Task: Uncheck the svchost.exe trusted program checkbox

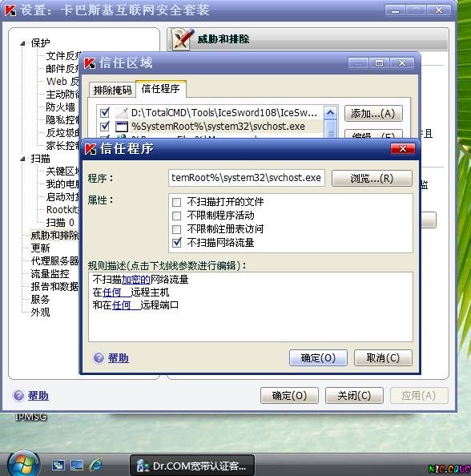Action: pyautogui.click(x=105, y=126)
